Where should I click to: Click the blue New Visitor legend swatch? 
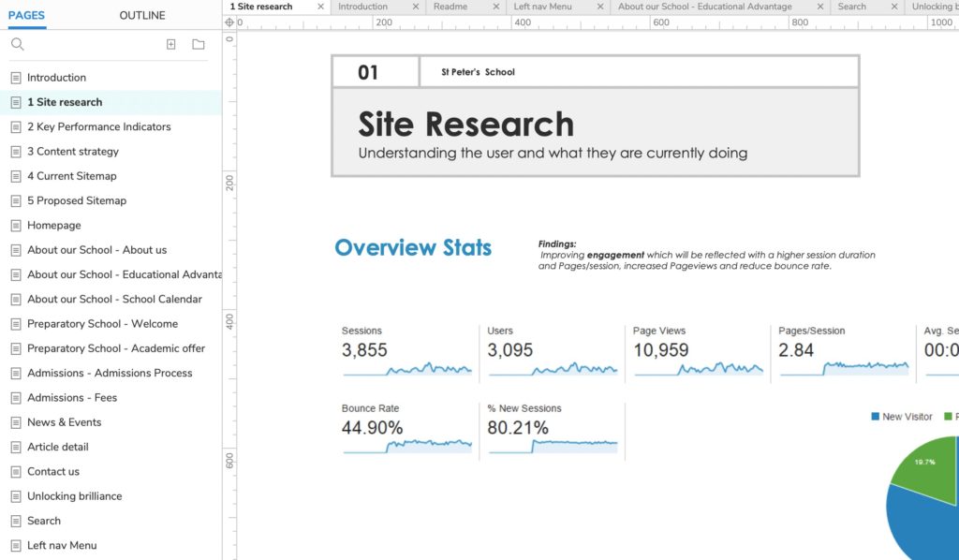click(875, 417)
